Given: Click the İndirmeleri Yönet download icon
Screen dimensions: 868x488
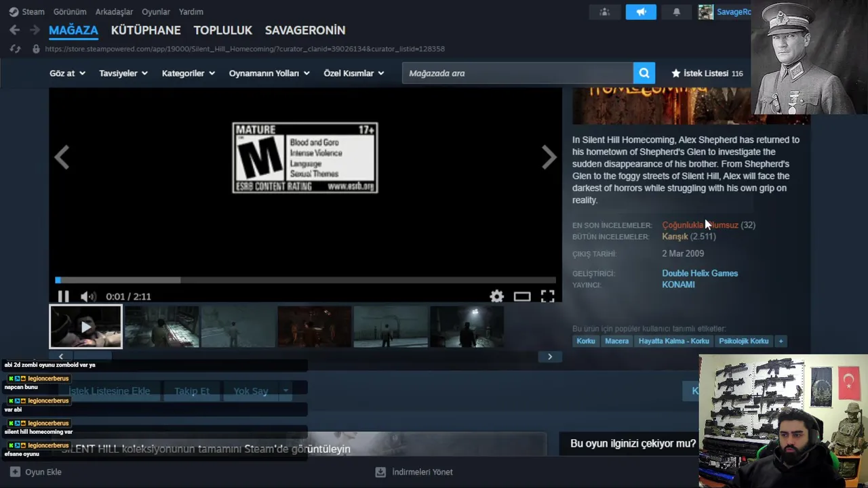Looking at the screenshot, I should 380,472.
